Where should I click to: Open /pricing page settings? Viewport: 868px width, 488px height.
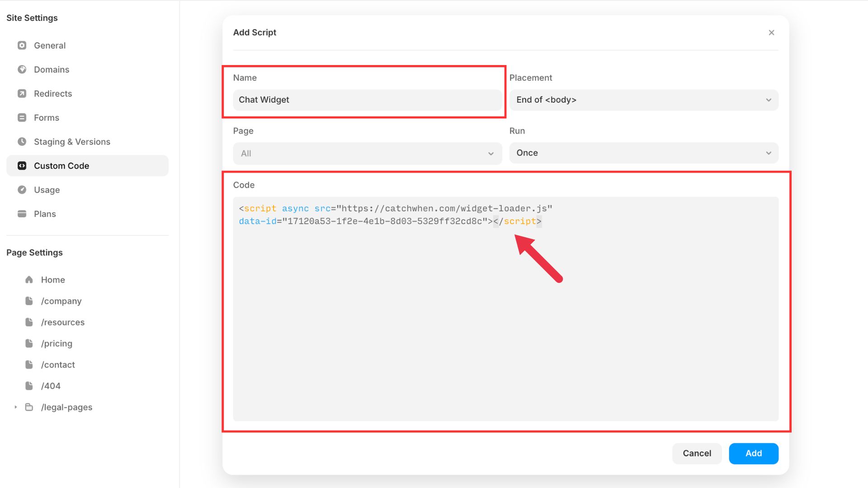pos(87,343)
